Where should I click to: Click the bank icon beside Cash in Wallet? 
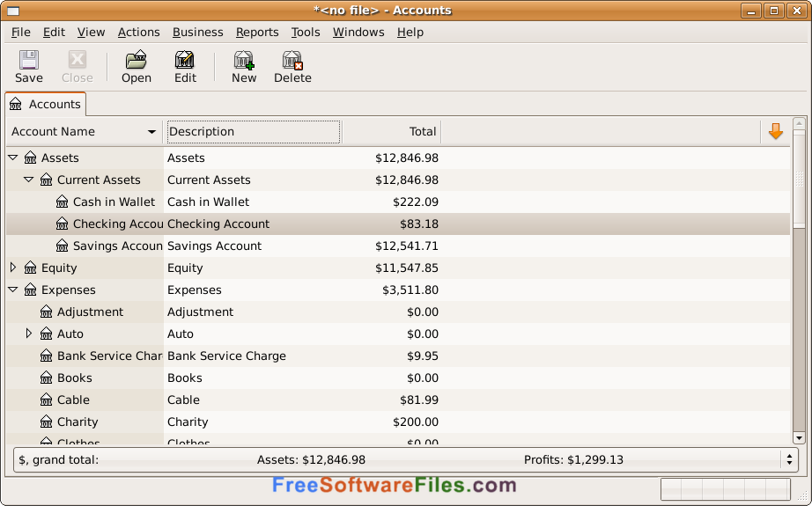63,202
